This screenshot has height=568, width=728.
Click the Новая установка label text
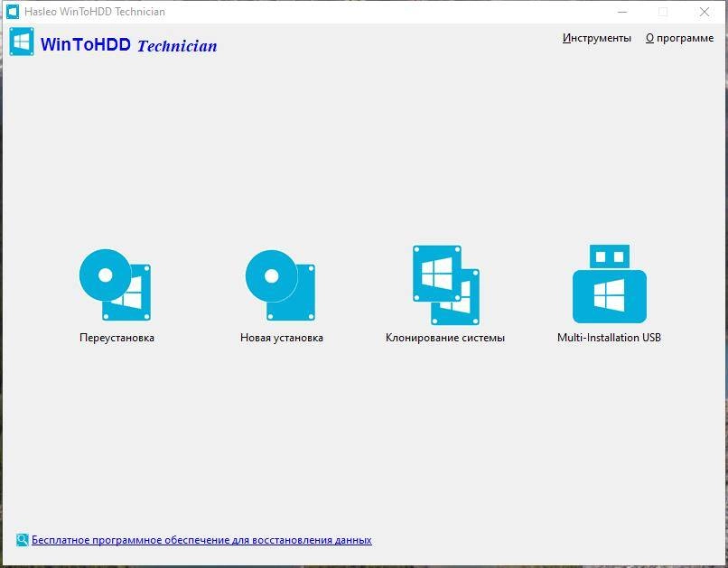pos(282,338)
